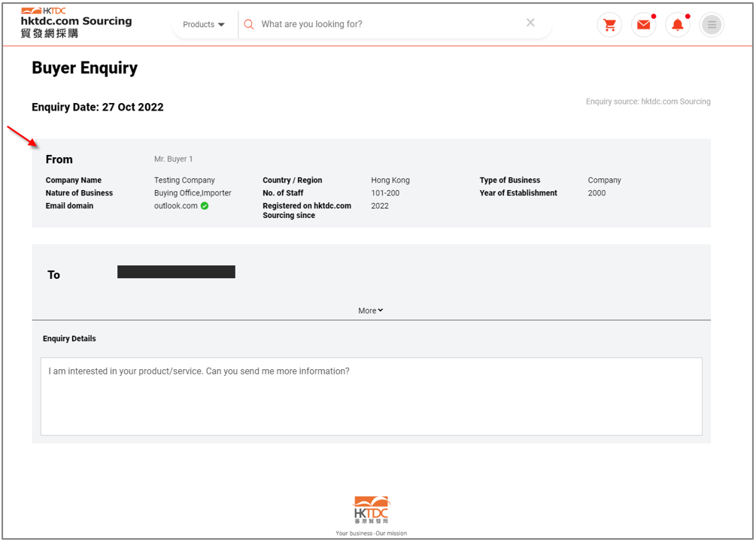This screenshot has height=542, width=756.
Task: Open the hamburger menu icon
Action: (712, 25)
